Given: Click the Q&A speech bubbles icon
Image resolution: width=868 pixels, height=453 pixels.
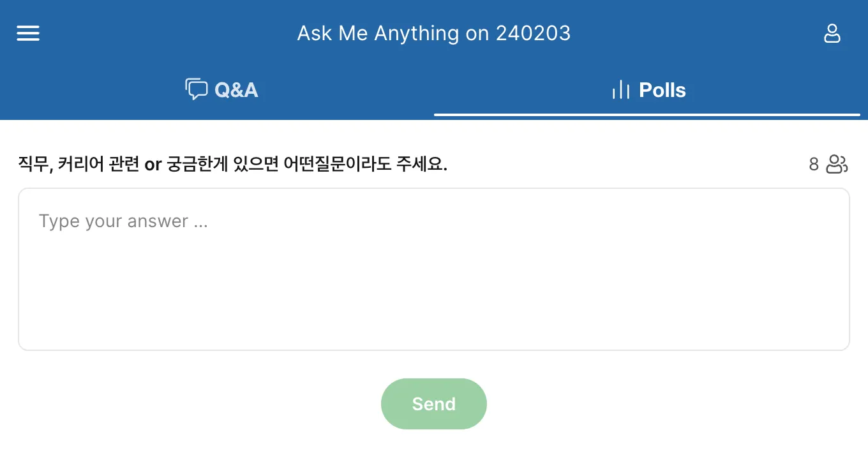Looking at the screenshot, I should coord(196,89).
